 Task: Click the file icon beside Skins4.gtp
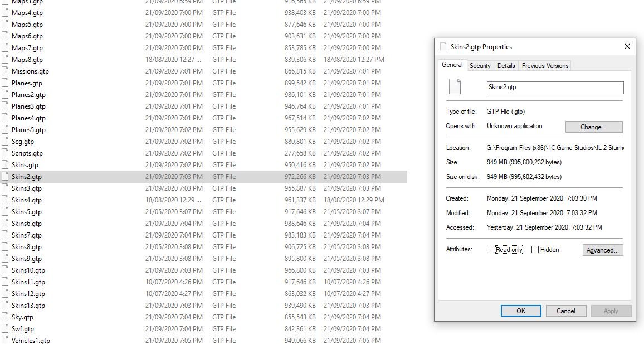(5, 200)
